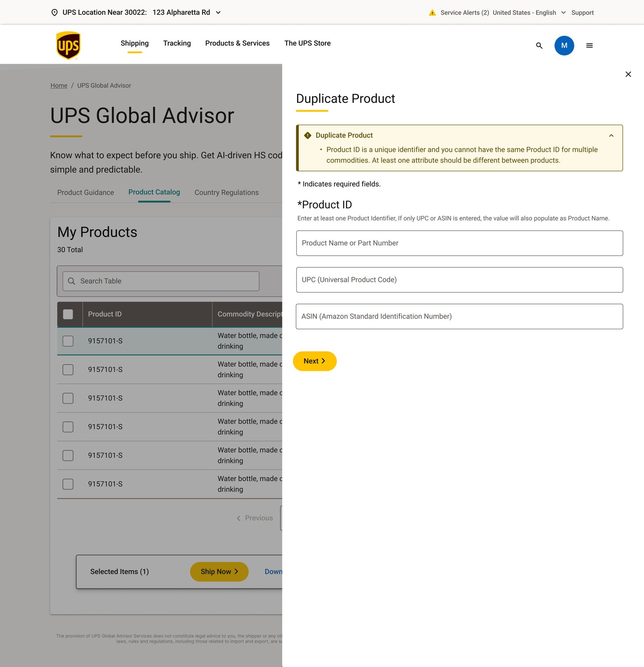Open the Products & Services menu
This screenshot has height=667, width=644.
point(237,43)
